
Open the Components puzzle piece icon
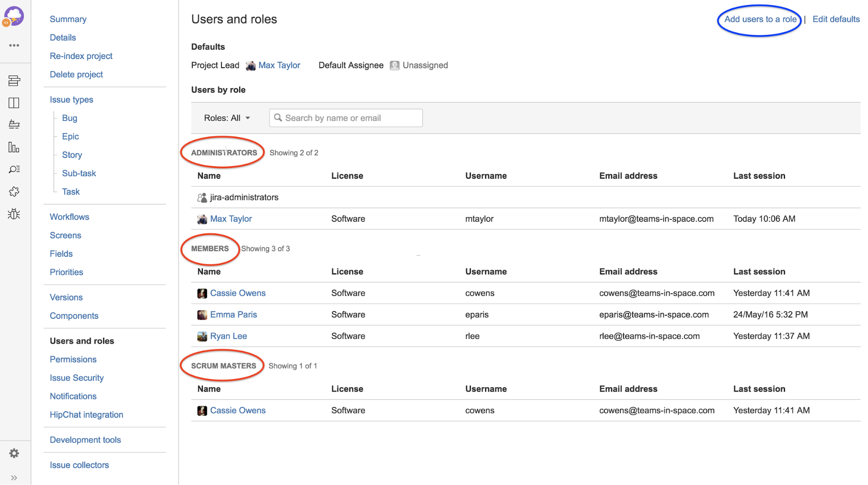tap(14, 192)
